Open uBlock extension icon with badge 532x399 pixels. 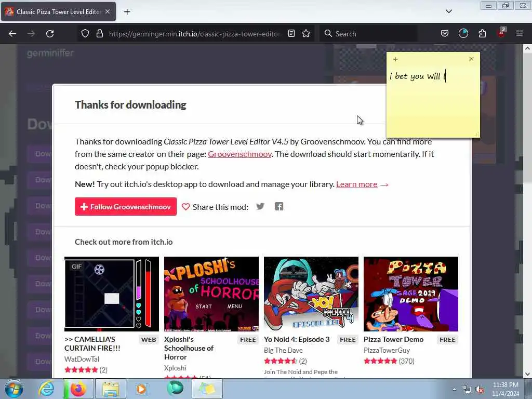click(501, 33)
